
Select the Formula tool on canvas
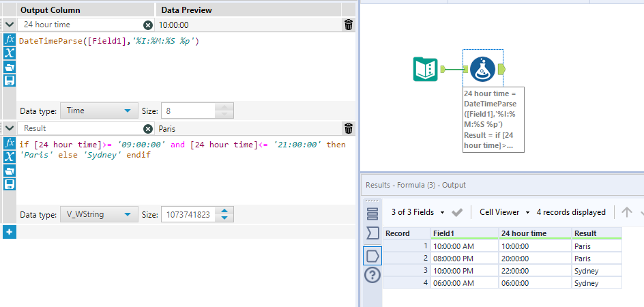coord(482,69)
